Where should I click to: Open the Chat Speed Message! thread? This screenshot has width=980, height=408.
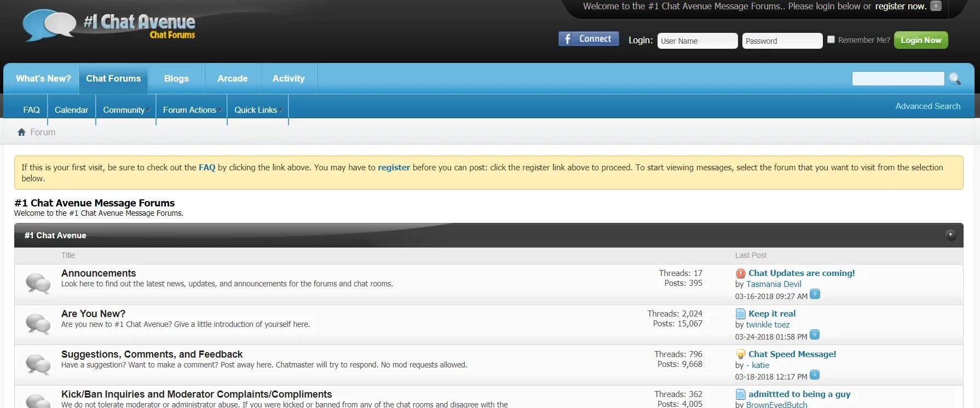tap(792, 354)
